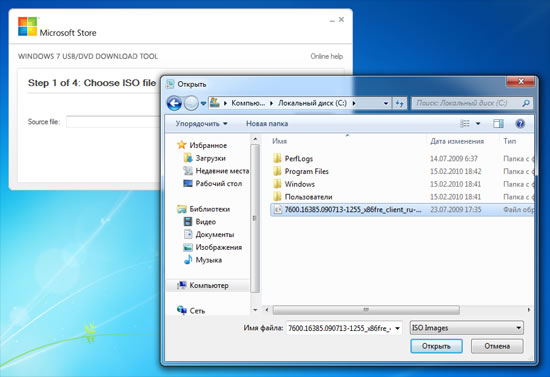Minimize the Windows 7 USB/DVD Download Tool window
Image resolution: width=550 pixels, height=377 pixels.
pos(332,20)
